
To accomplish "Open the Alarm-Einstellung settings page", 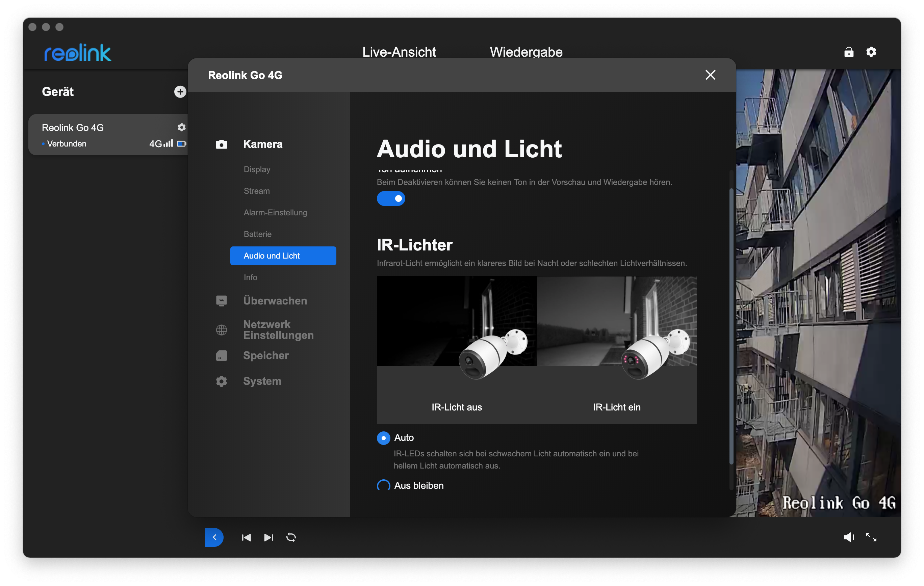I will [275, 212].
